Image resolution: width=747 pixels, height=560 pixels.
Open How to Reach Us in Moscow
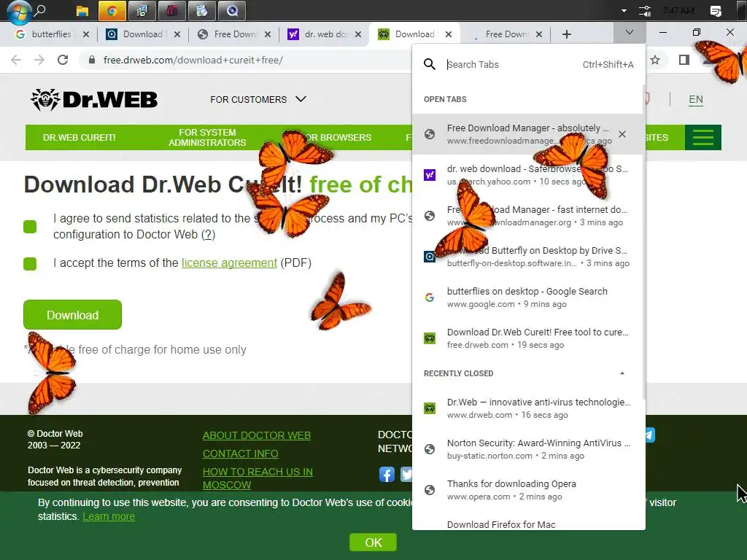258,478
